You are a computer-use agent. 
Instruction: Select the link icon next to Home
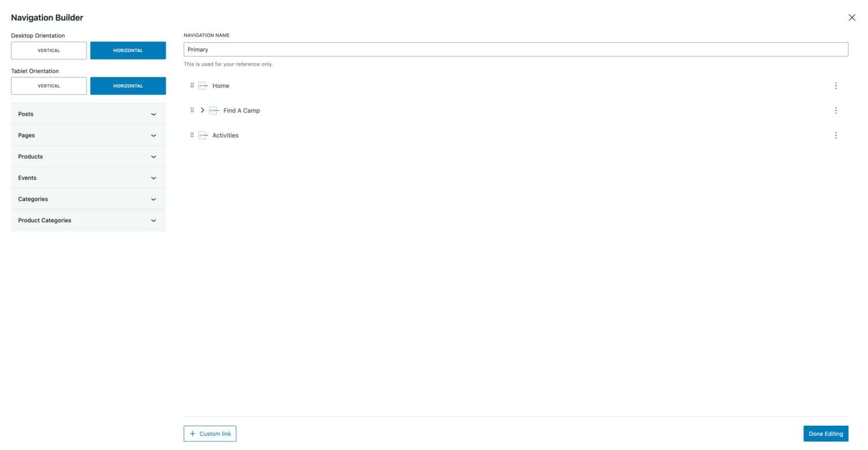[203, 85]
